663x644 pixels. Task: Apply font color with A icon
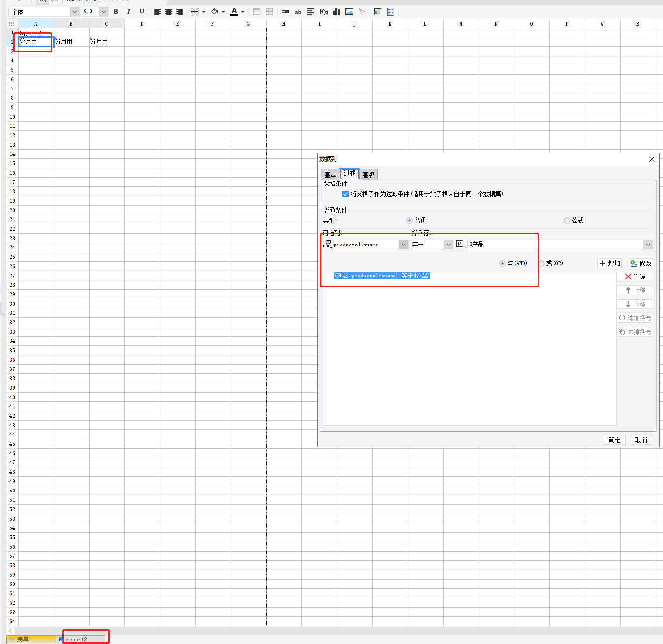[234, 12]
